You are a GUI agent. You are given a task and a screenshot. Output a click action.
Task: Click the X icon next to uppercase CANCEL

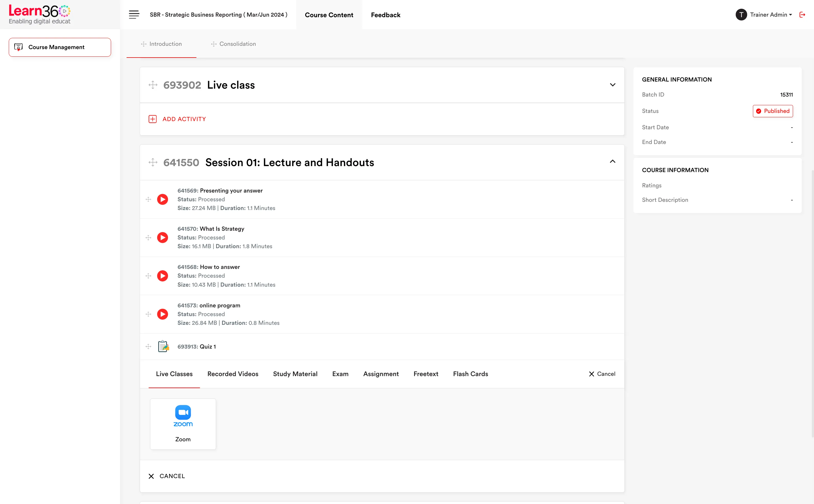(x=151, y=476)
